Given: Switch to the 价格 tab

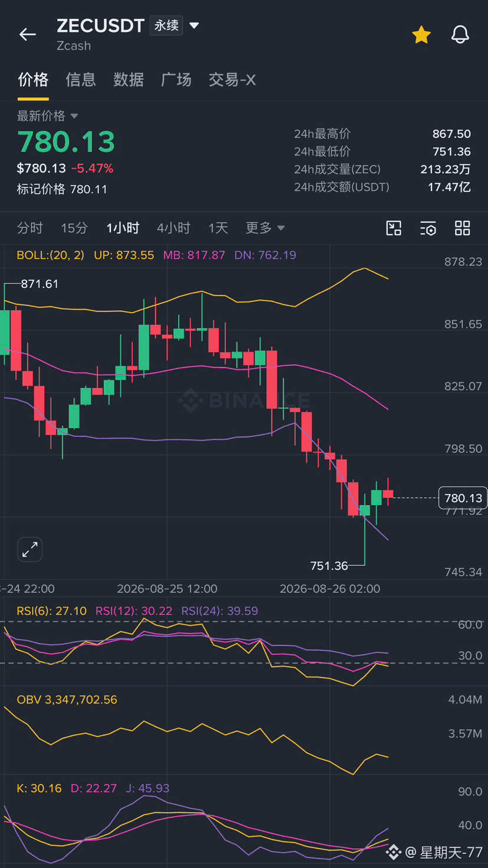Looking at the screenshot, I should pos(33,79).
